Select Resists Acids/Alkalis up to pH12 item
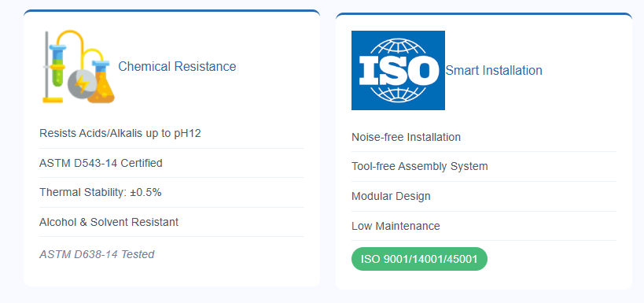 (x=171, y=134)
